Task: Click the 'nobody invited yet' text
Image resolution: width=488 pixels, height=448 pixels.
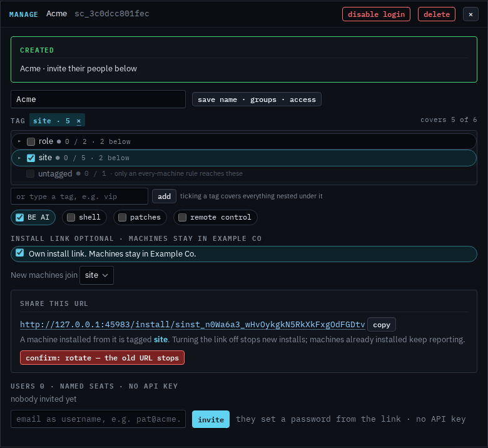Action: [44, 399]
